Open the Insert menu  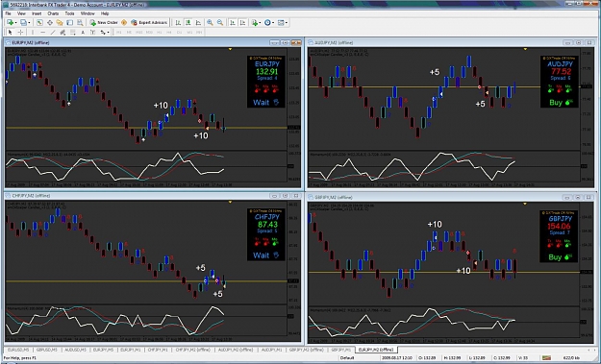[37, 13]
